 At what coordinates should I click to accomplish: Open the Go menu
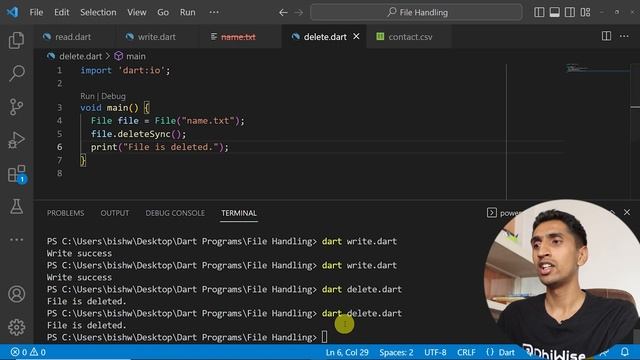pos(163,12)
